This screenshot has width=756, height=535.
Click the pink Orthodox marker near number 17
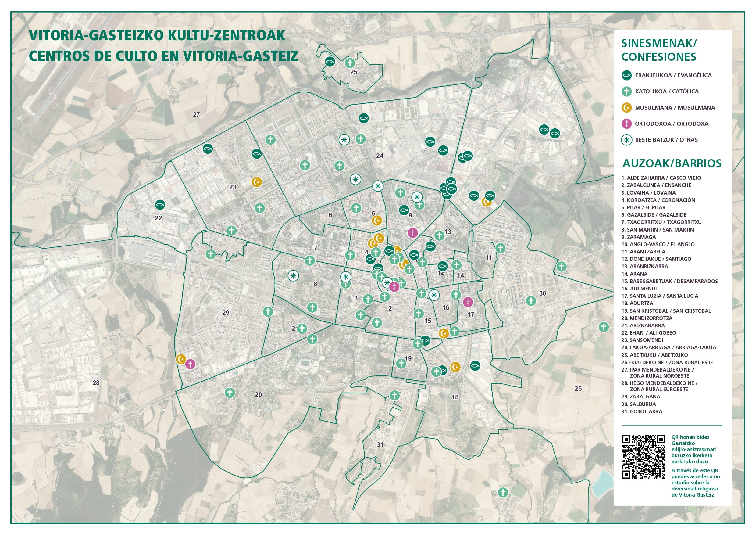point(468,301)
